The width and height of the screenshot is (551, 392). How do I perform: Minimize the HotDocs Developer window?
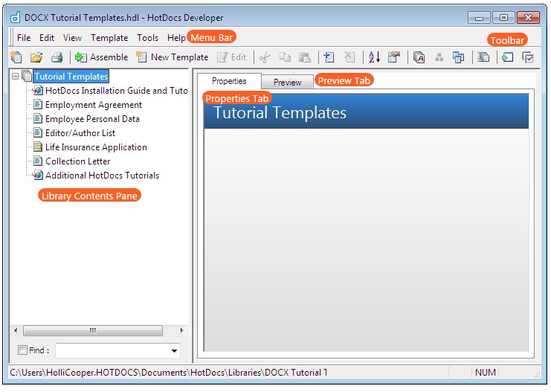[x=479, y=18]
